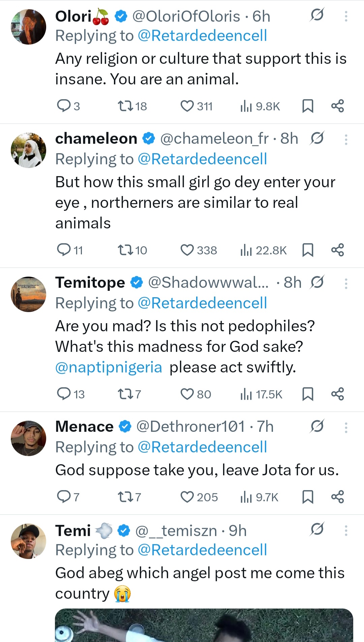View analytics on Menace's tweet

tap(246, 497)
